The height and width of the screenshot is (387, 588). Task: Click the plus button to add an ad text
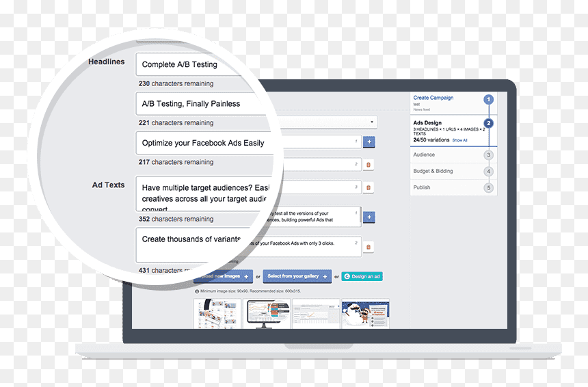coord(369,217)
